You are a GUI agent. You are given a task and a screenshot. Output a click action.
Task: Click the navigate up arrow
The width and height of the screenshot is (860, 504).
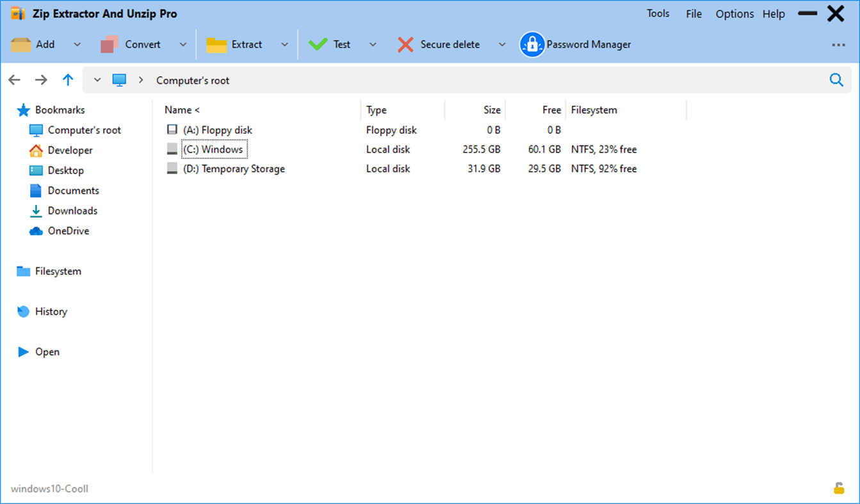click(68, 79)
